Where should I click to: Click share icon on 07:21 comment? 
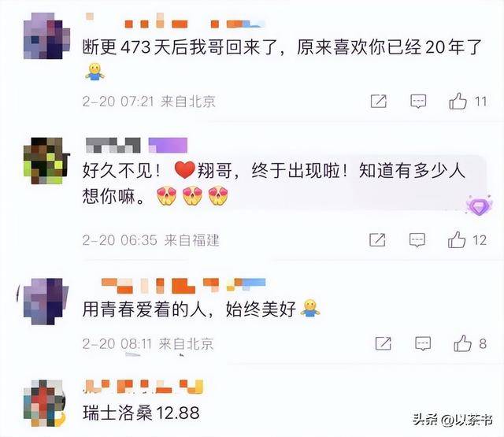[378, 102]
